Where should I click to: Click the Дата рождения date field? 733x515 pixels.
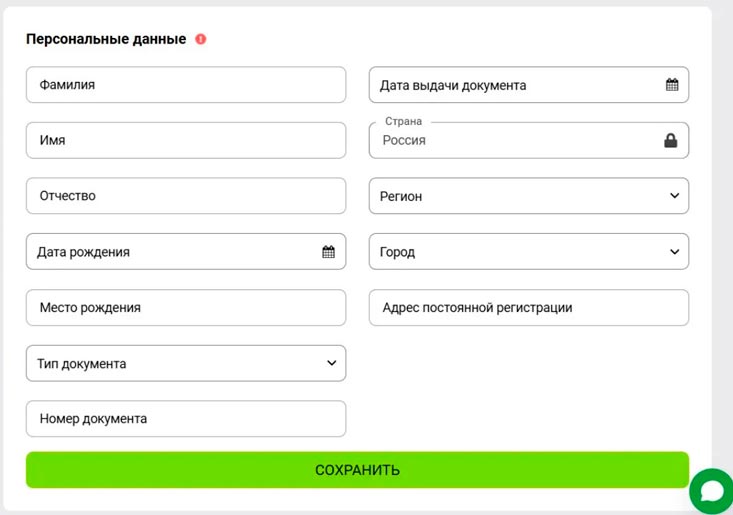(x=170, y=252)
